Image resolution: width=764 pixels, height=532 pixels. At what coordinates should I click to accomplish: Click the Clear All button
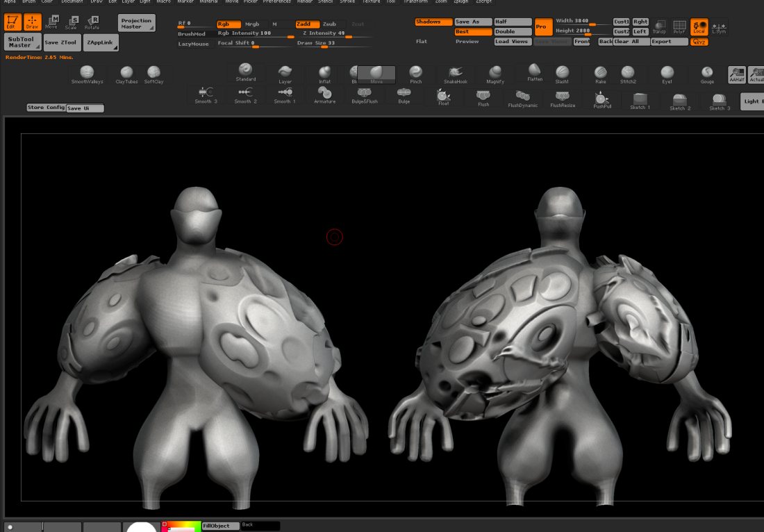(x=631, y=42)
